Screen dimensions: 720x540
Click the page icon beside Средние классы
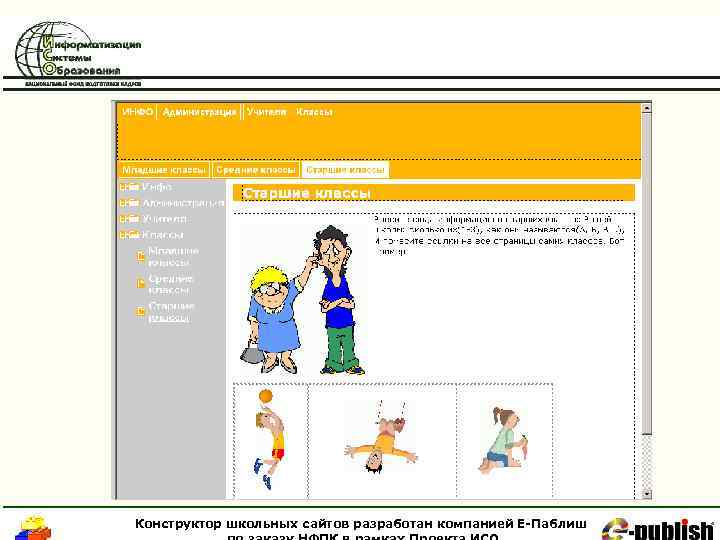coord(141,284)
